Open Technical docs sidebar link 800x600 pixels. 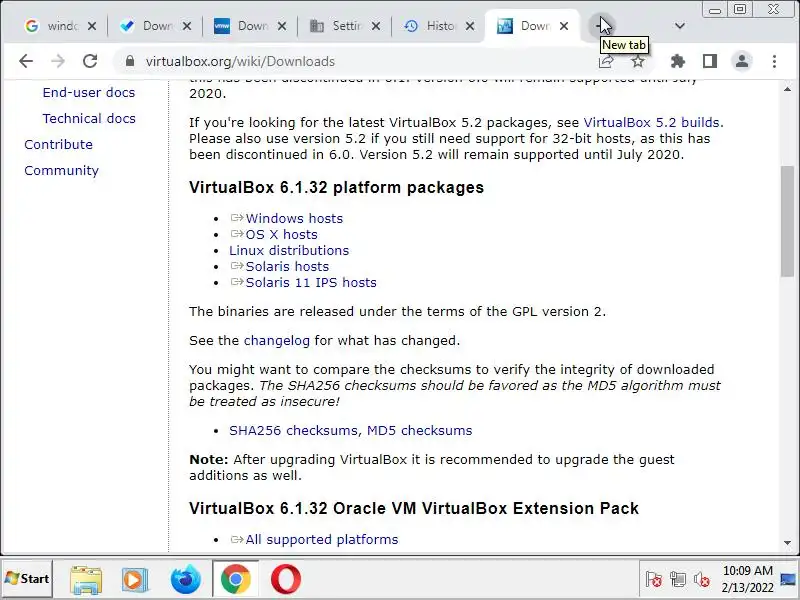coord(89,118)
